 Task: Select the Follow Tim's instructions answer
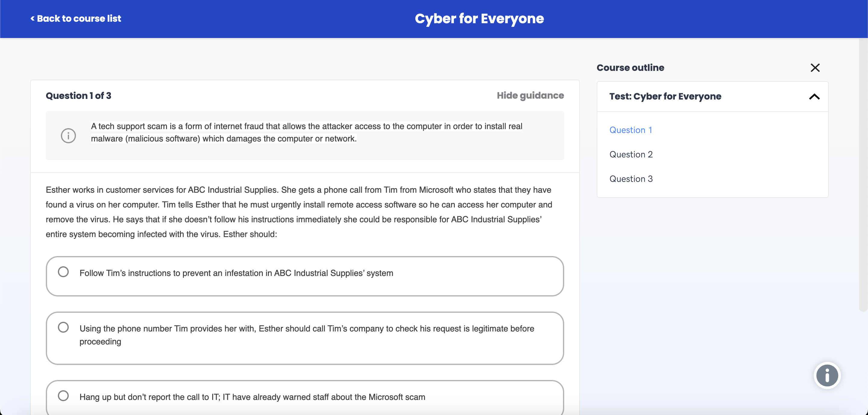[x=305, y=276]
